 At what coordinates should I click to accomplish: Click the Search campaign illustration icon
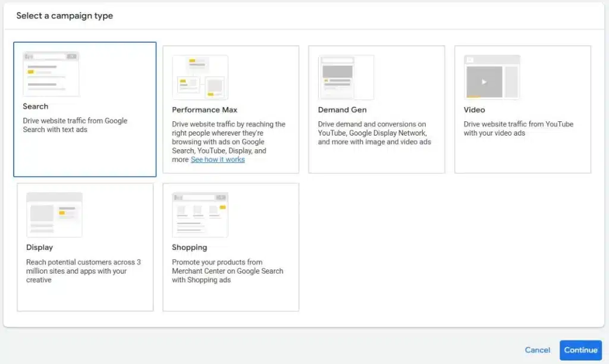pyautogui.click(x=51, y=74)
